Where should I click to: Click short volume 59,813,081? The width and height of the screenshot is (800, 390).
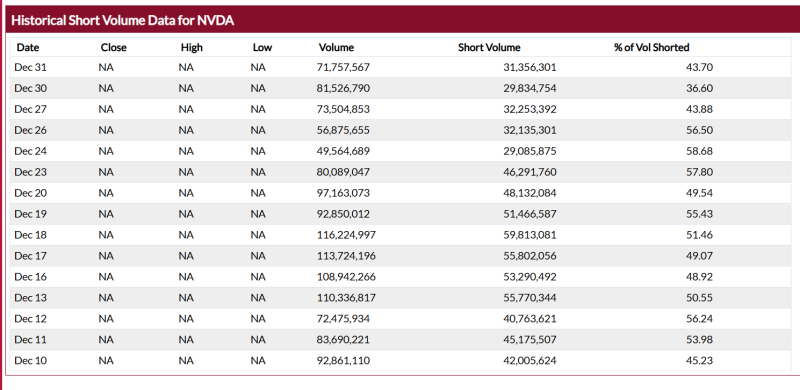[x=530, y=235]
